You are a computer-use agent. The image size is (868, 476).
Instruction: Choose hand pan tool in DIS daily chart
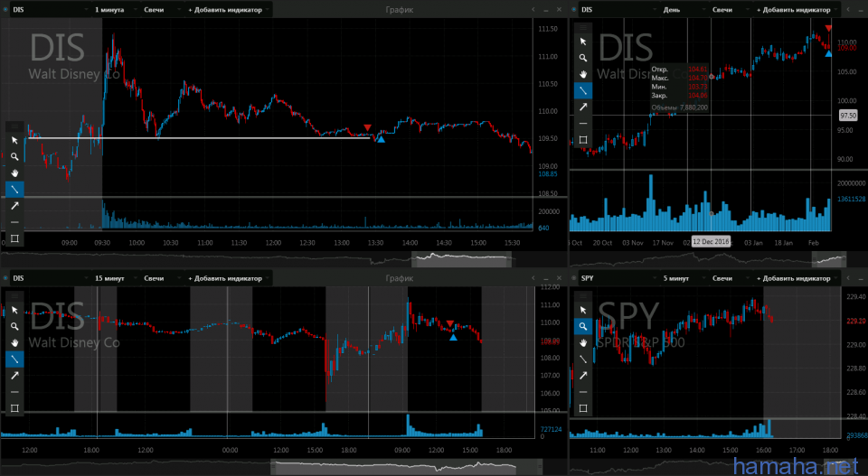(x=583, y=74)
